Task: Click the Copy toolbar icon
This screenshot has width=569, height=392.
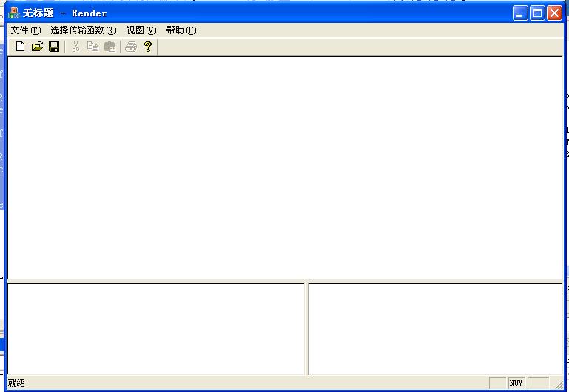Action: tap(92, 47)
